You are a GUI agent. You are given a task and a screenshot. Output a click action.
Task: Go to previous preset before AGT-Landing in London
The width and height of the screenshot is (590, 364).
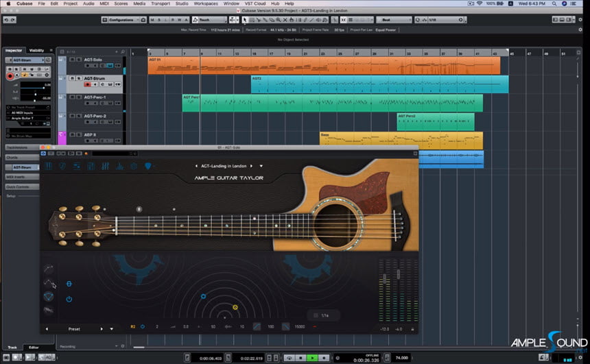point(196,166)
